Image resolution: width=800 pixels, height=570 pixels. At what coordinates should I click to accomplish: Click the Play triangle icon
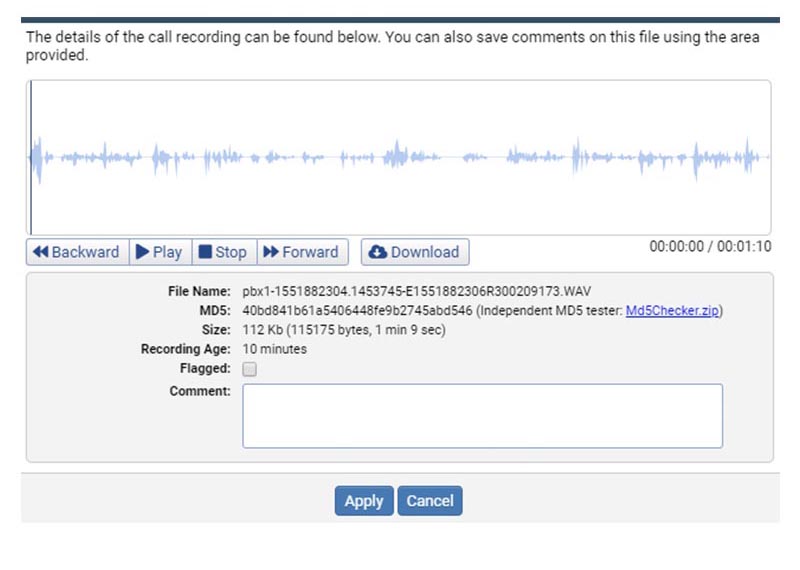[142, 252]
